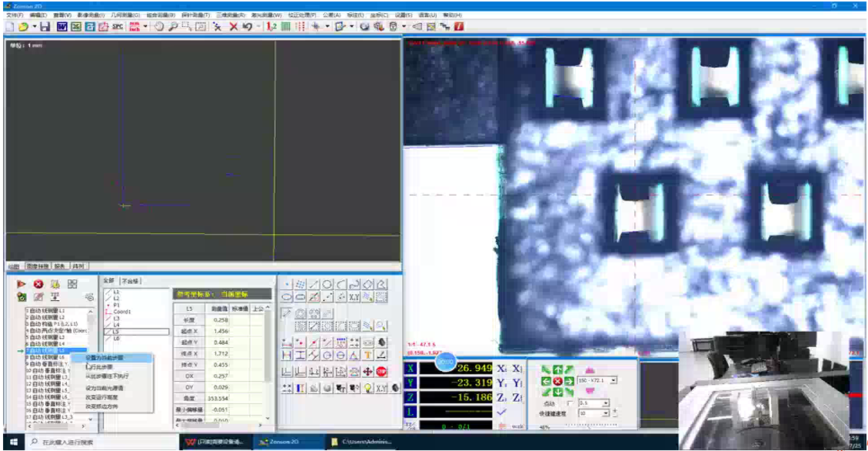This screenshot has width=868, height=451.
Task: Choose 设置为当前步骤 from context menu
Action: [111, 358]
